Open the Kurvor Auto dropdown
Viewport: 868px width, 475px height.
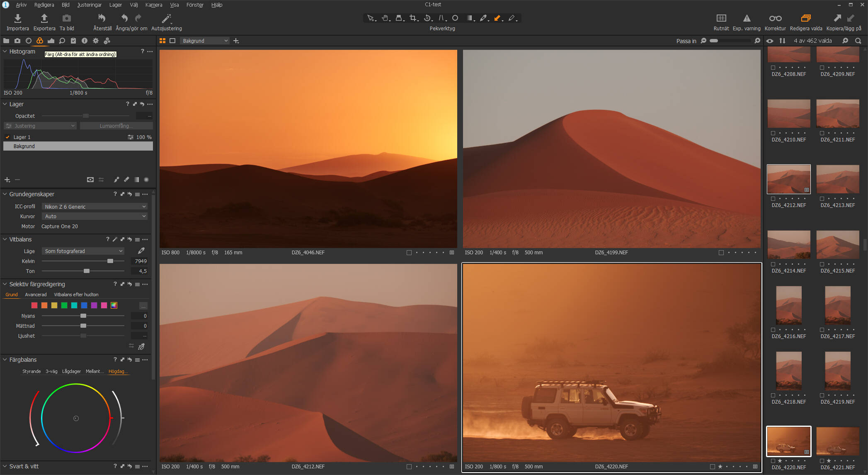pos(95,217)
